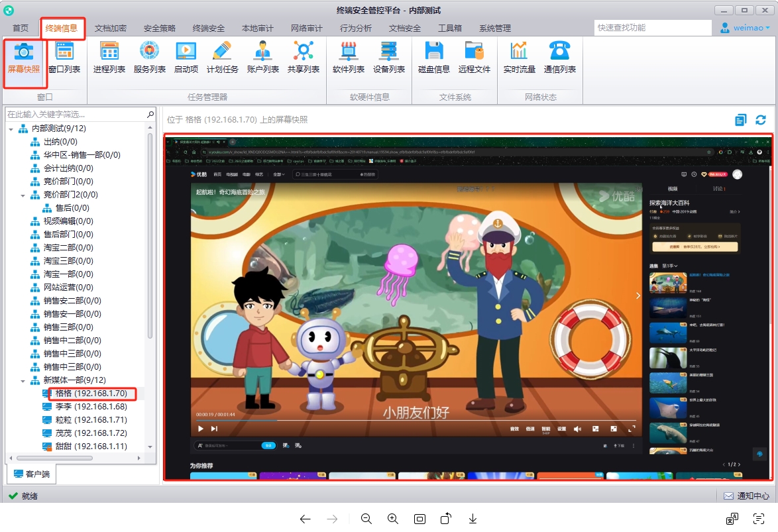Open the 共享列表 share list

[303, 58]
